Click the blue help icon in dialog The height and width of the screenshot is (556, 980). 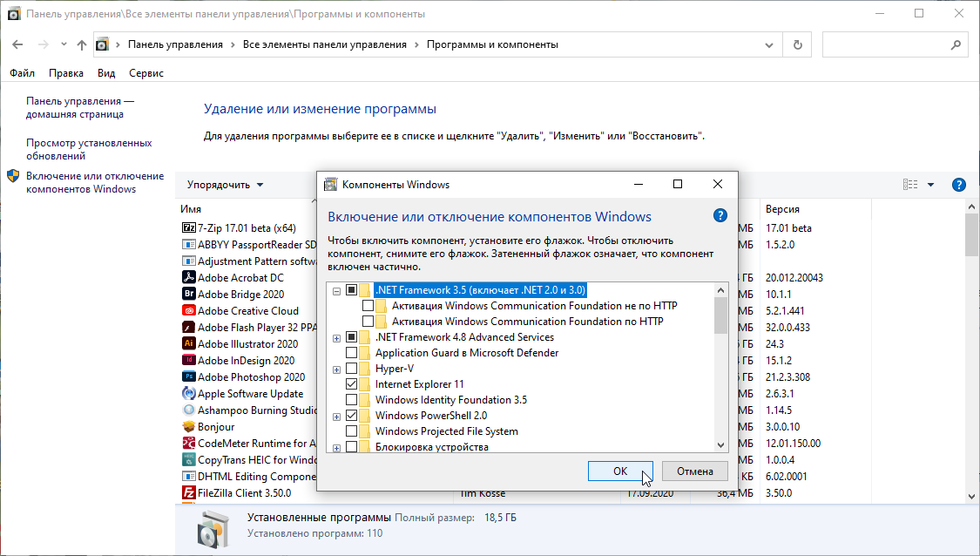point(720,216)
